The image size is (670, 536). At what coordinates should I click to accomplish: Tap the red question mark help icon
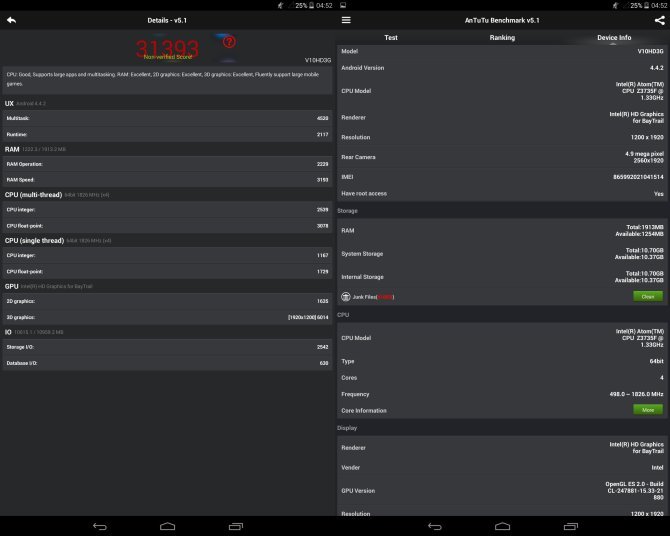pyautogui.click(x=229, y=42)
